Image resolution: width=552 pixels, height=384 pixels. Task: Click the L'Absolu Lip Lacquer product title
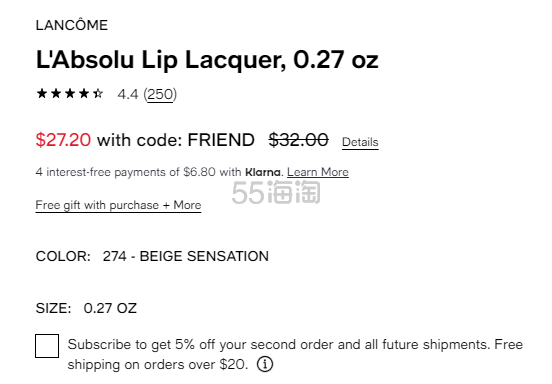(x=207, y=59)
